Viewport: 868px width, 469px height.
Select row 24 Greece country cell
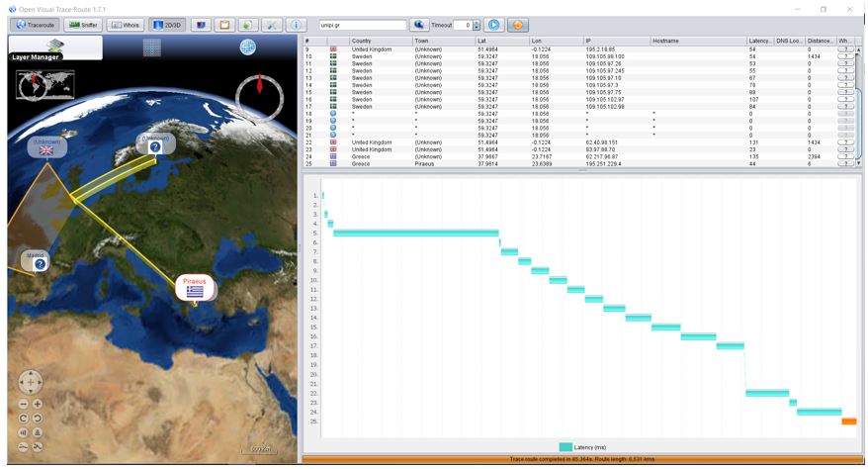(381, 156)
